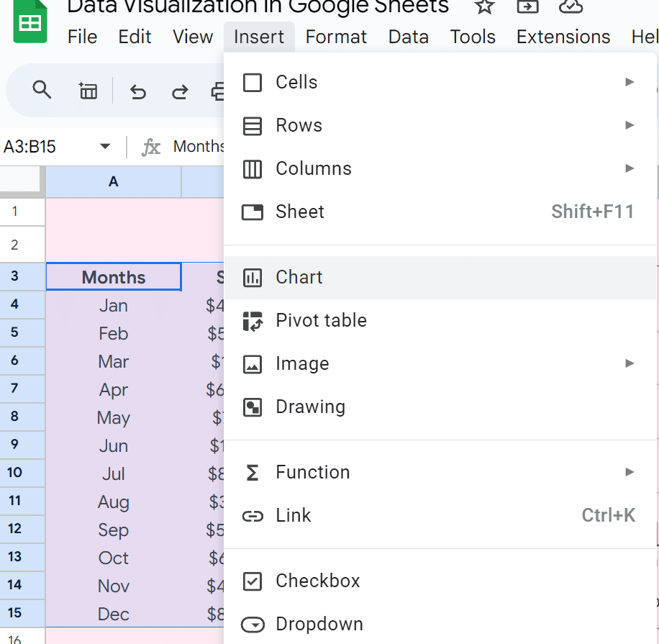Open the Format menu

pos(336,37)
